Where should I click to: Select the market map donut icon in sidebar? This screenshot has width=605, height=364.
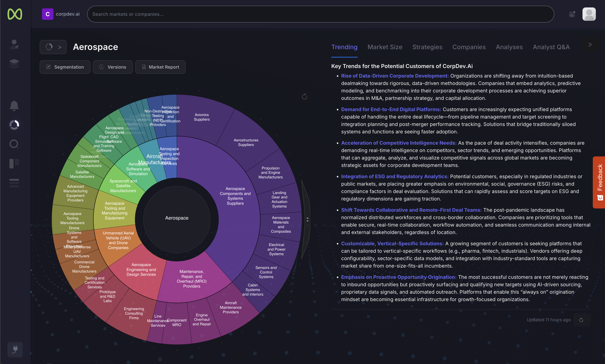pyautogui.click(x=14, y=125)
